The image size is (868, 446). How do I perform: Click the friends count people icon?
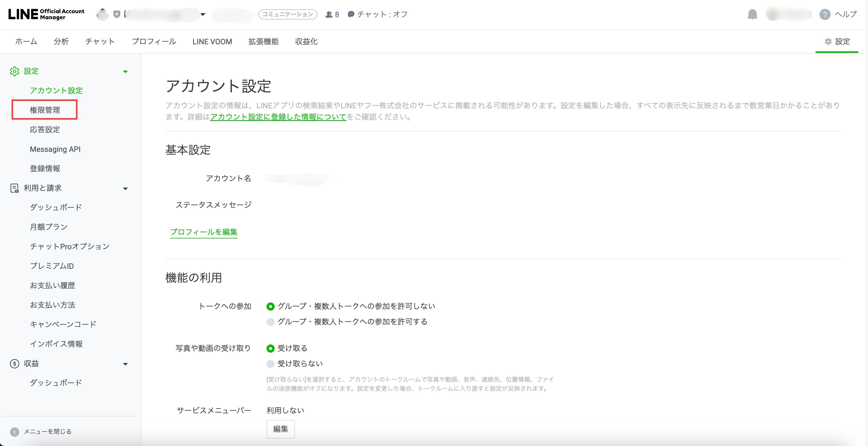coord(329,14)
